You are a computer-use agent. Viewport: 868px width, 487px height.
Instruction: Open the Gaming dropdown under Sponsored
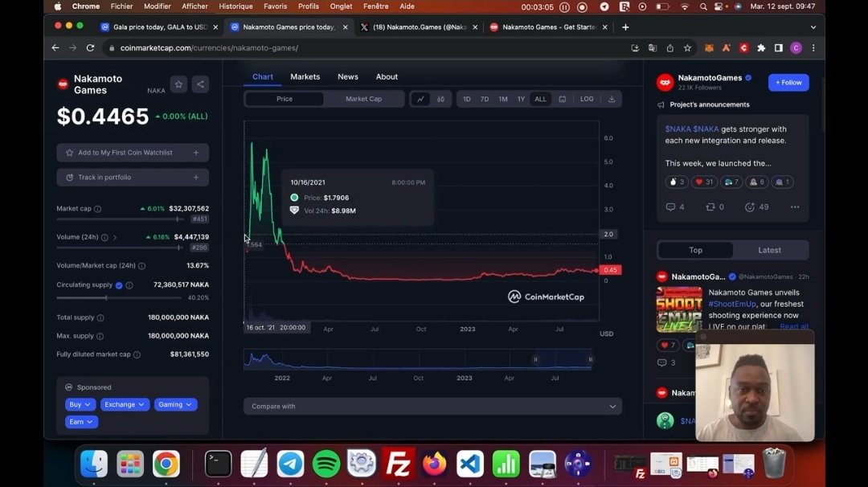[175, 404]
